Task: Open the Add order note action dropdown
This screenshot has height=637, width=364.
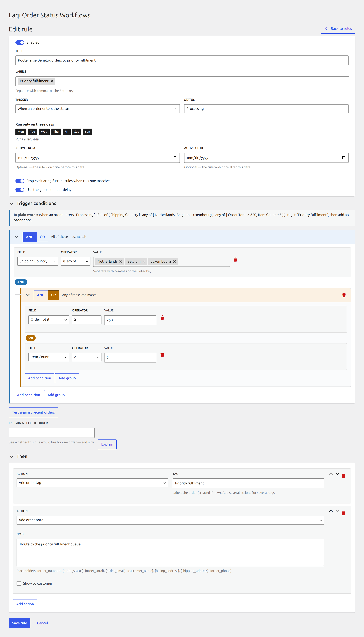Action: (x=170, y=520)
